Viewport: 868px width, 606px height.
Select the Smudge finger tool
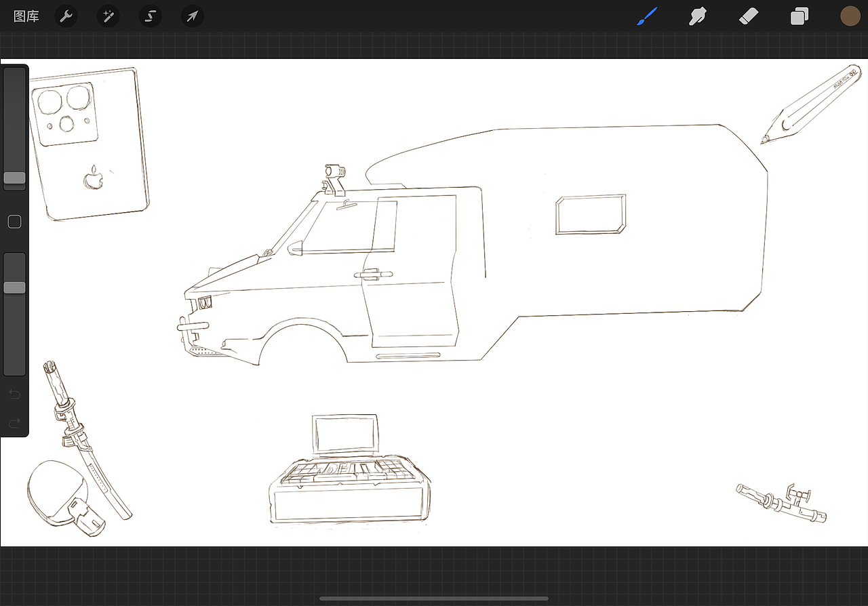tap(698, 16)
